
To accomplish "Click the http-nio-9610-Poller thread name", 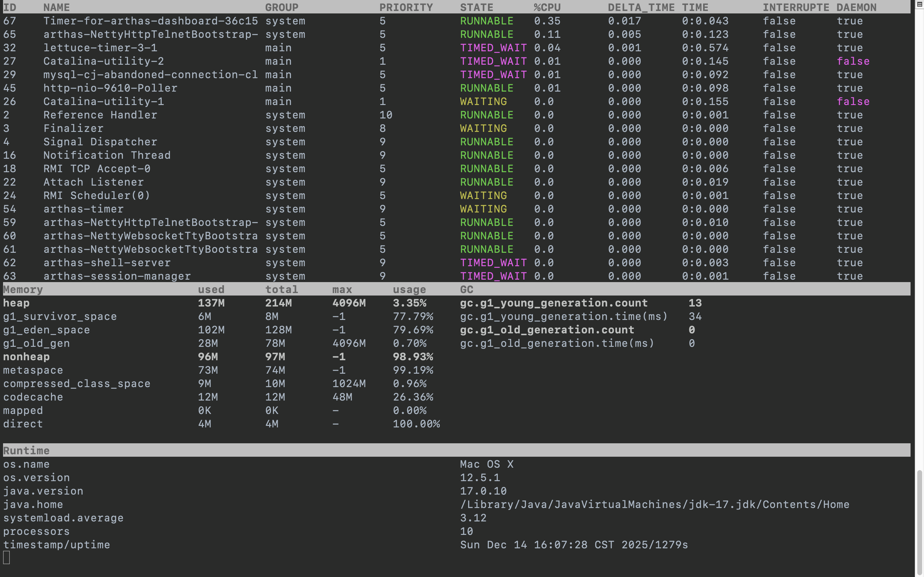I will coord(110,88).
